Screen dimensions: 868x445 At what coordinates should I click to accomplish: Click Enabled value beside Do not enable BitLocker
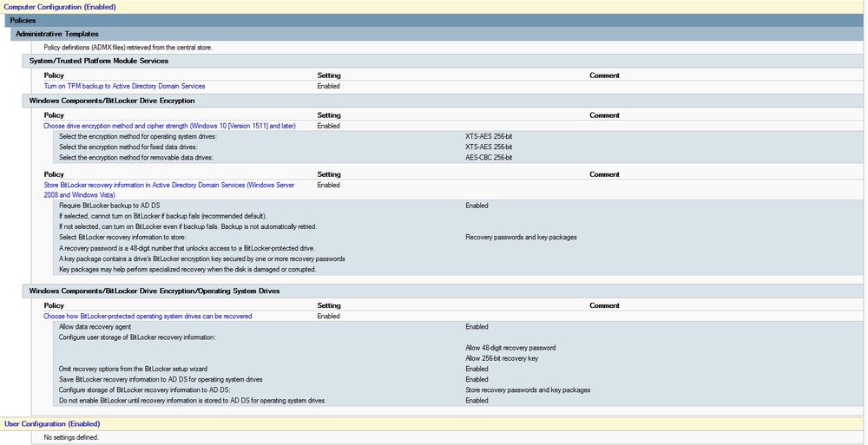[x=477, y=401]
